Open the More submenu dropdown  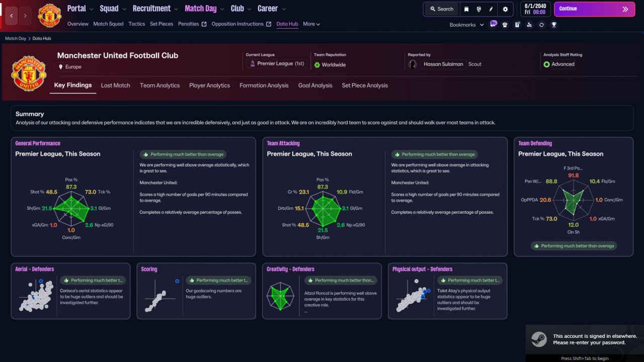click(x=311, y=24)
